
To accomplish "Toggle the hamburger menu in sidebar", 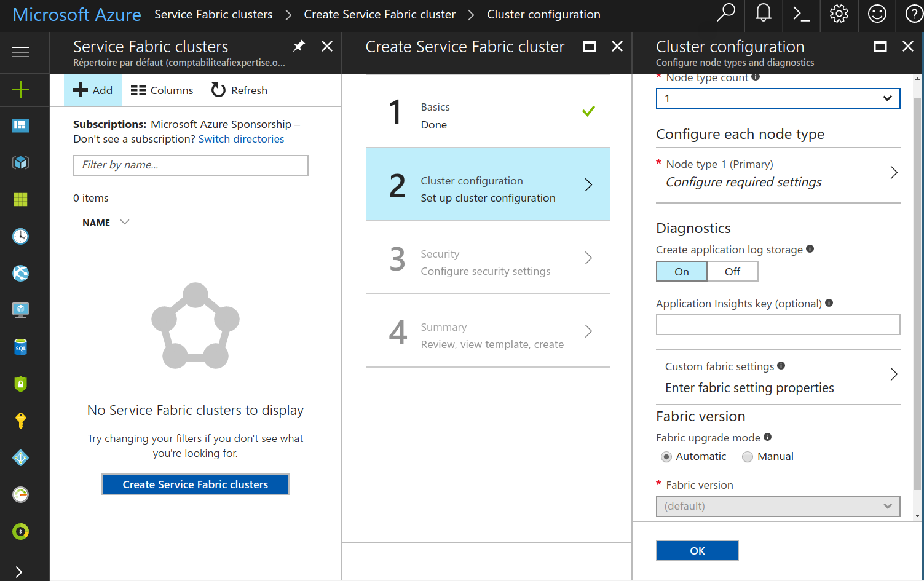I will point(20,52).
